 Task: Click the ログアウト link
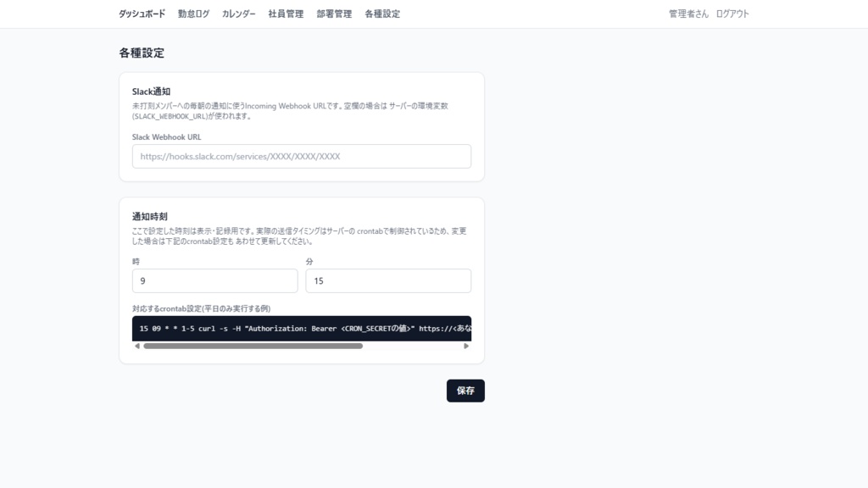[732, 14]
